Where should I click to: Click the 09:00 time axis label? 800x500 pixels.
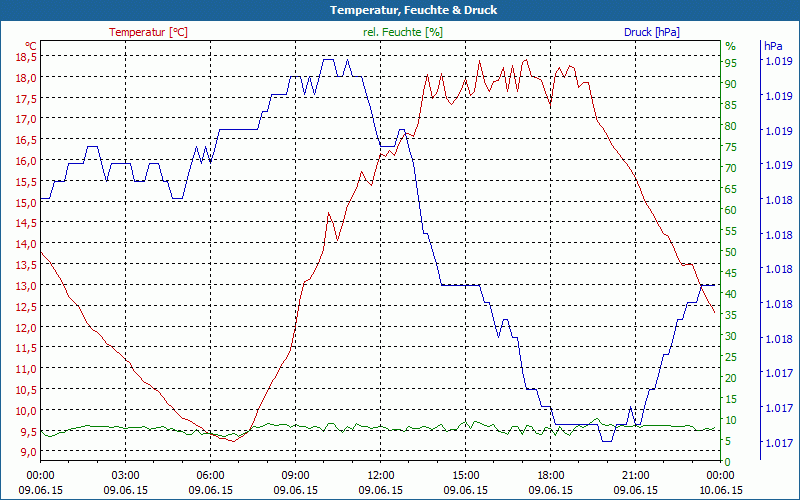coord(295,475)
